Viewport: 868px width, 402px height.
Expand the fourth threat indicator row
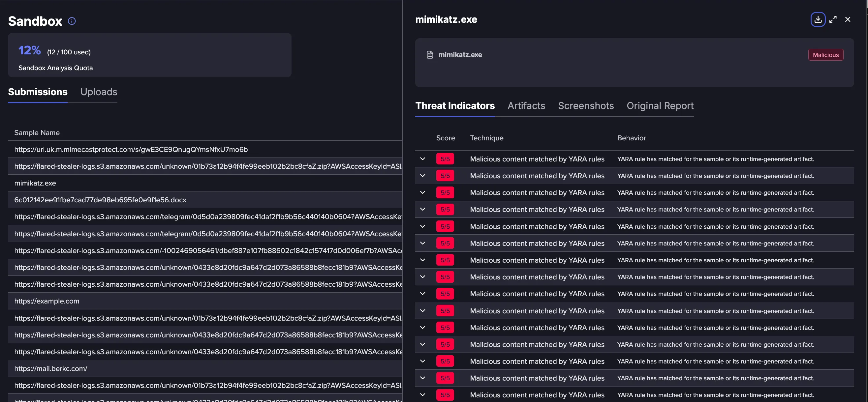tap(422, 210)
